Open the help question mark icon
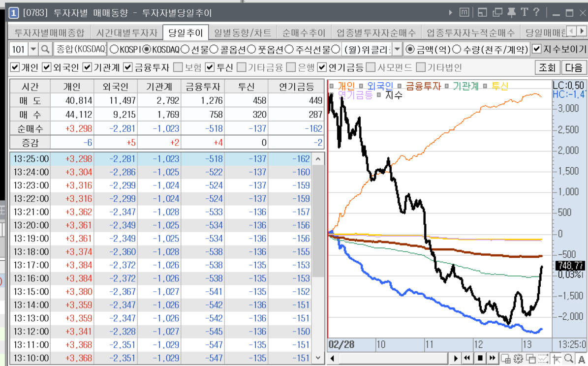The width and height of the screenshot is (588, 366). (x=537, y=12)
